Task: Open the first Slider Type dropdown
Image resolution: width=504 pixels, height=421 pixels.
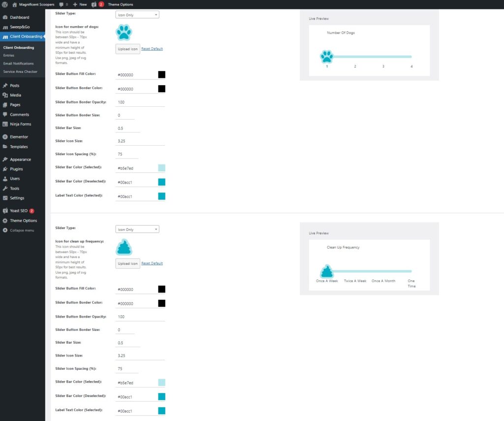Action: click(x=137, y=15)
